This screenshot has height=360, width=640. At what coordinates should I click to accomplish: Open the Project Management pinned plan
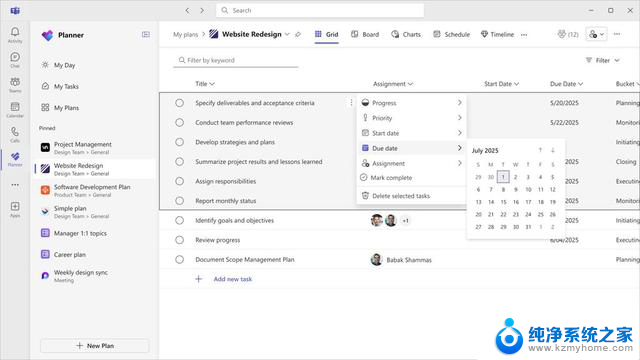pos(95,148)
